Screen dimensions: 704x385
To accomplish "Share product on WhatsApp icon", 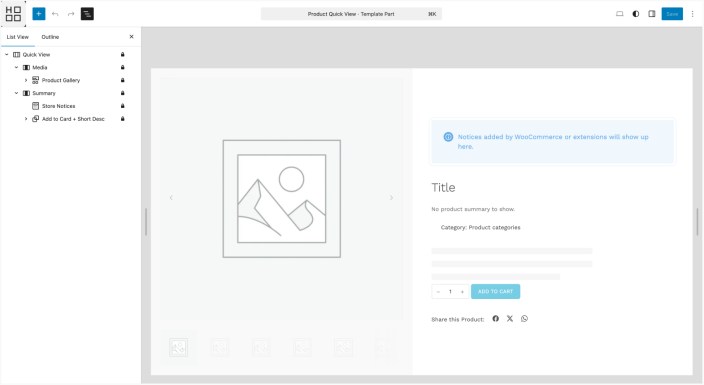I will coord(524,319).
